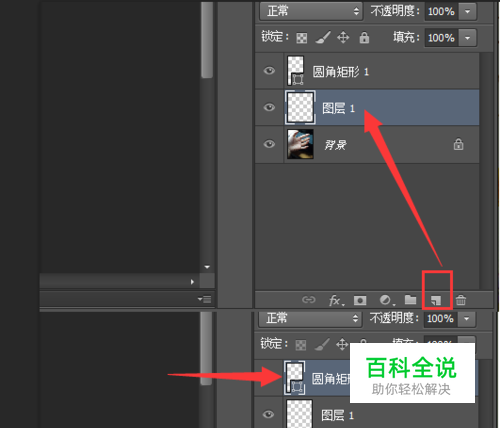Delete the layer with the trash icon
This screenshot has height=428, width=500.
pyautogui.click(x=461, y=300)
